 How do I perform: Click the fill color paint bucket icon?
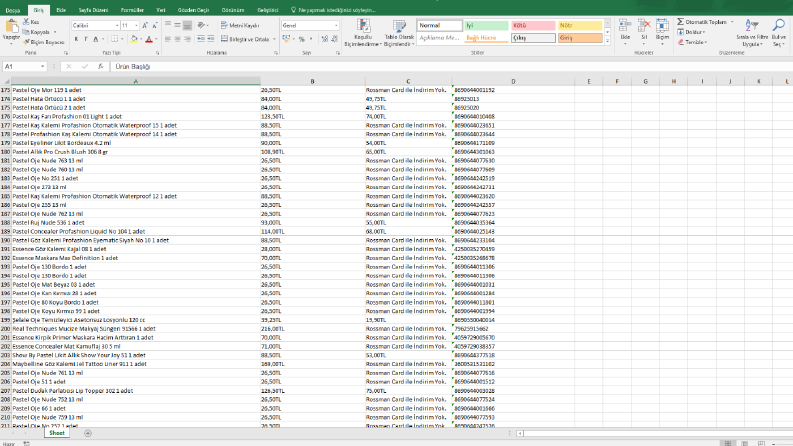point(134,39)
